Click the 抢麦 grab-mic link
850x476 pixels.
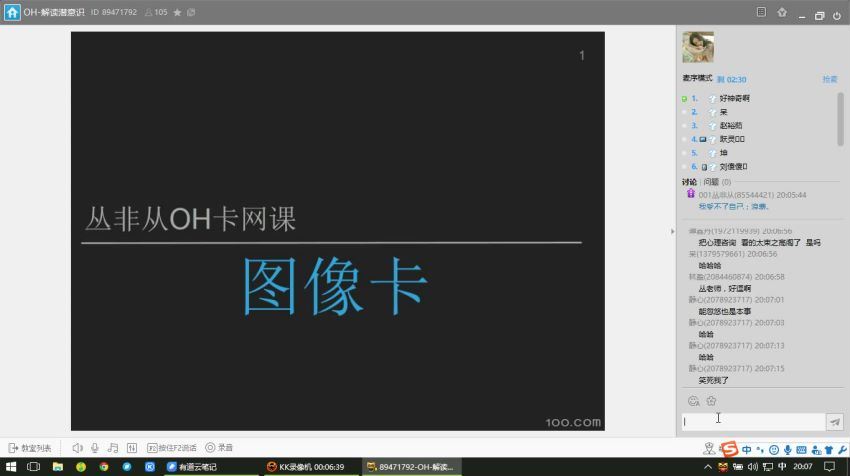pos(829,79)
